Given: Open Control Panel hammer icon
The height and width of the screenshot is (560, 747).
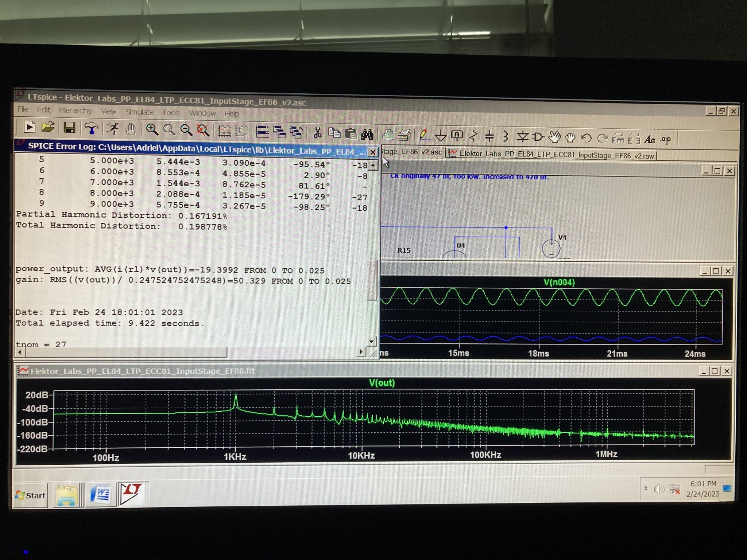Looking at the screenshot, I should (91, 128).
